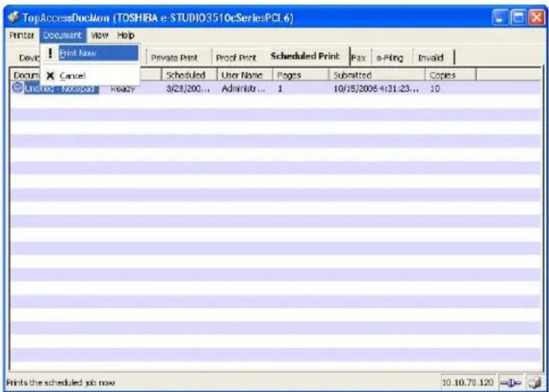Switch to the Fax tab
Viewport: 549px width, 392px height.
358,58
